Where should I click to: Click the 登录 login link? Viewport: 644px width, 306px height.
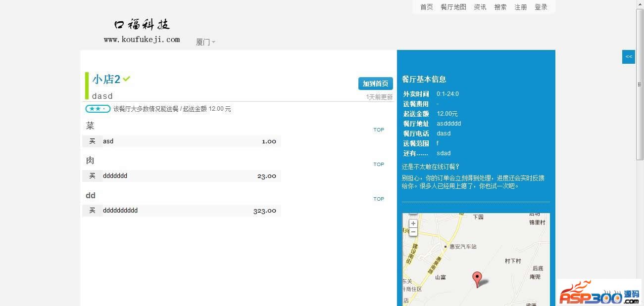541,7
